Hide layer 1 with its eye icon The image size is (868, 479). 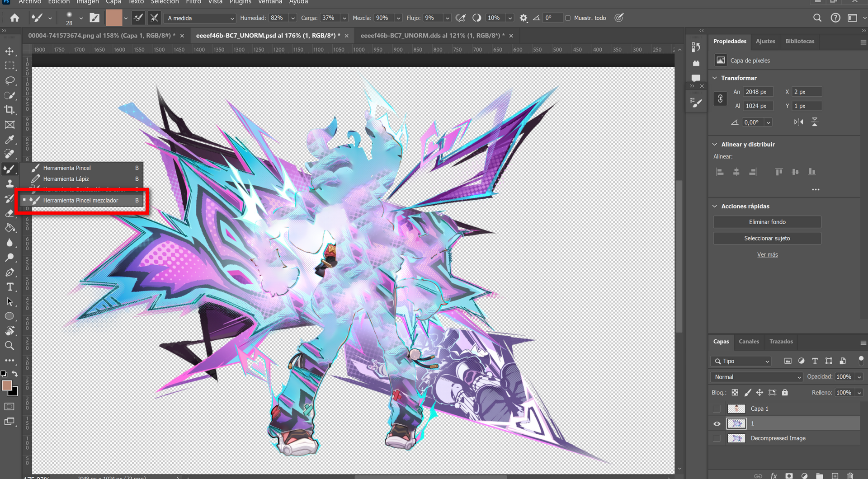717,423
